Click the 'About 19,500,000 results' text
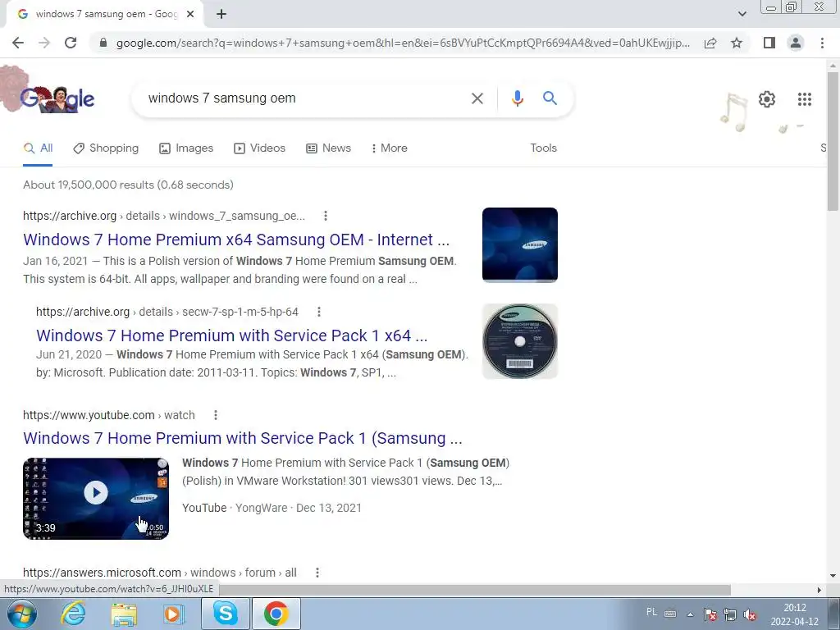The height and width of the screenshot is (630, 840). click(128, 185)
